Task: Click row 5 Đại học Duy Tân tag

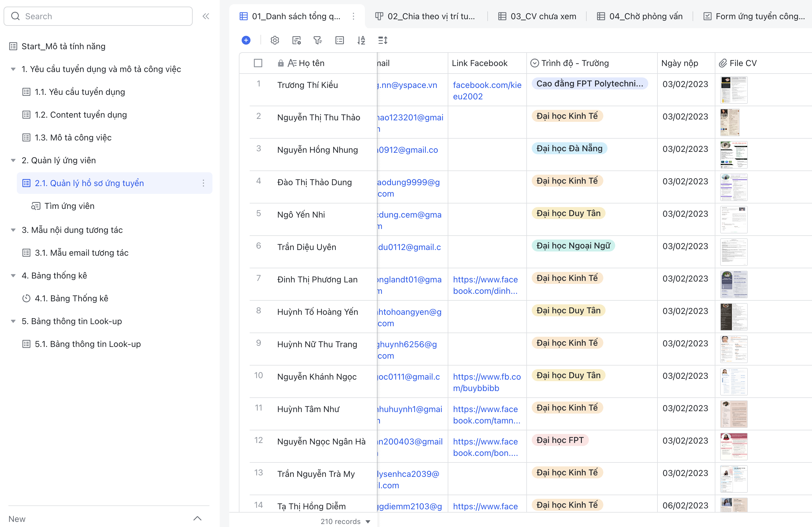Action: point(568,213)
